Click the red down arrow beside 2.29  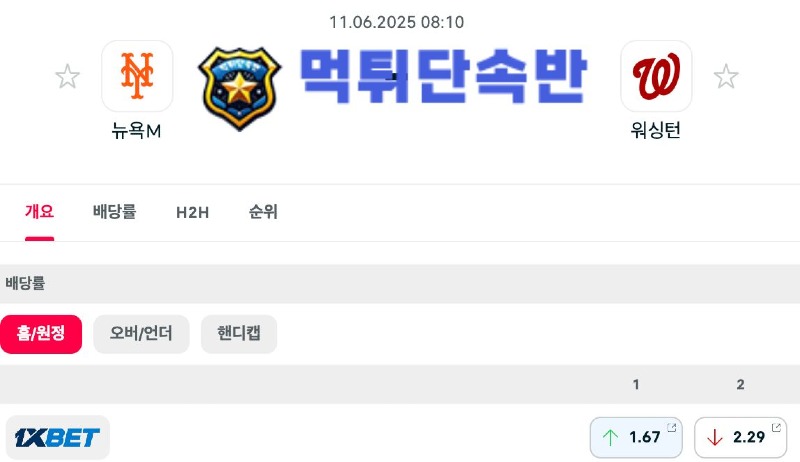(715, 438)
